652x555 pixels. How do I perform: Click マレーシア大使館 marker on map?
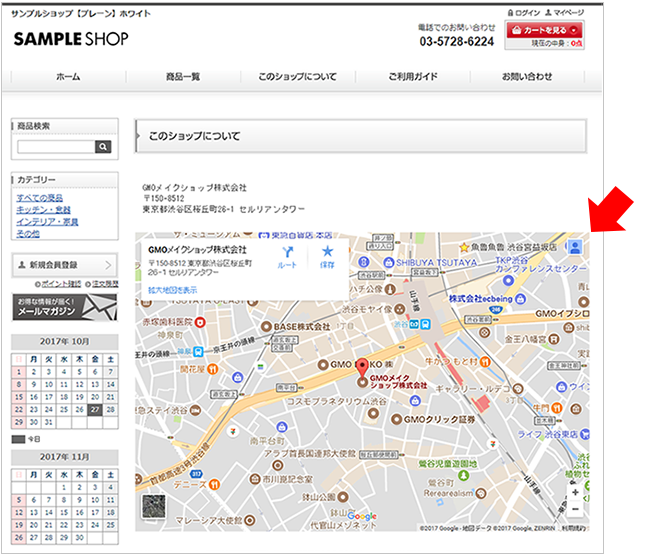[x=249, y=520]
